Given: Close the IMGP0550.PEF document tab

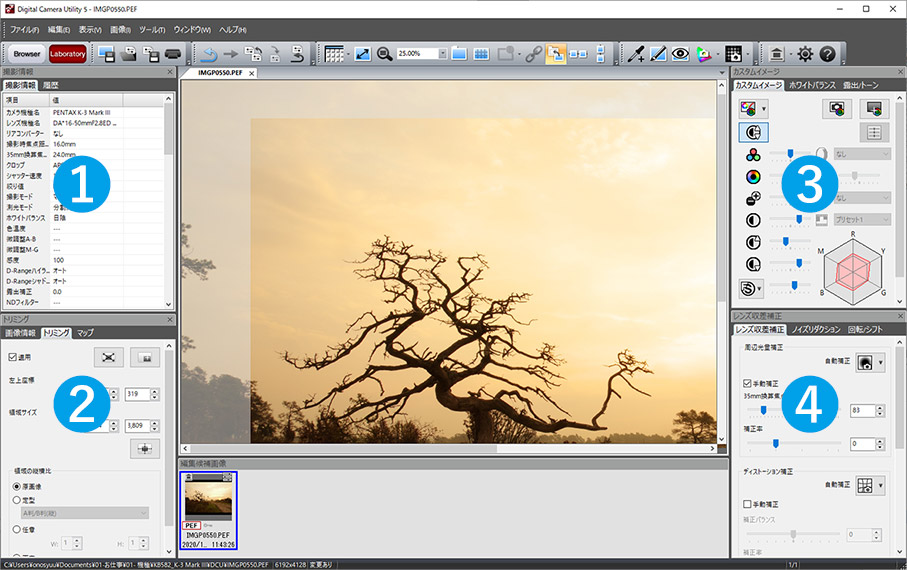Looking at the screenshot, I should (x=252, y=73).
